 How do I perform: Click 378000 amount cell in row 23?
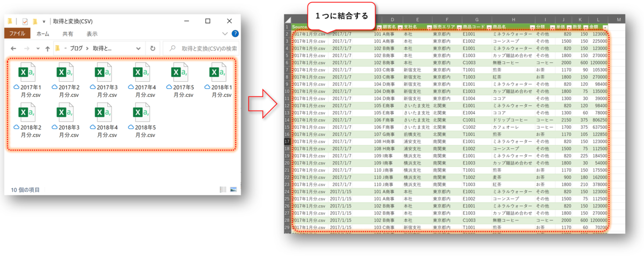point(599,184)
